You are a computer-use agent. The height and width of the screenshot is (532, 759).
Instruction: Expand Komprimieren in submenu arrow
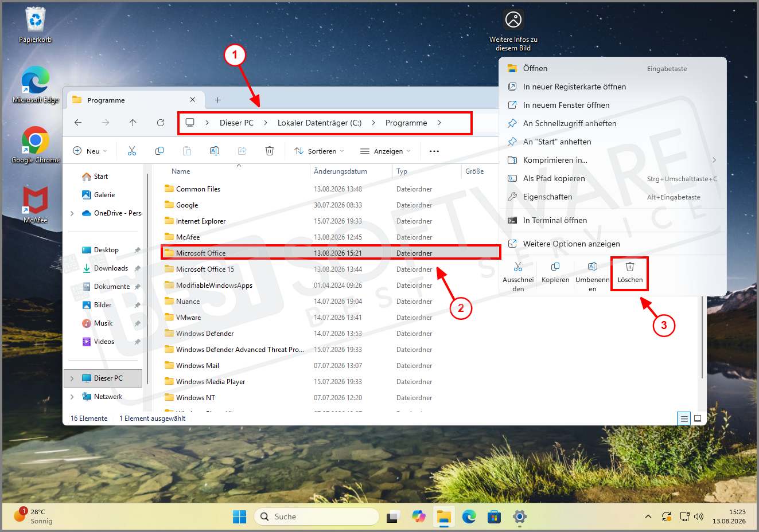714,160
